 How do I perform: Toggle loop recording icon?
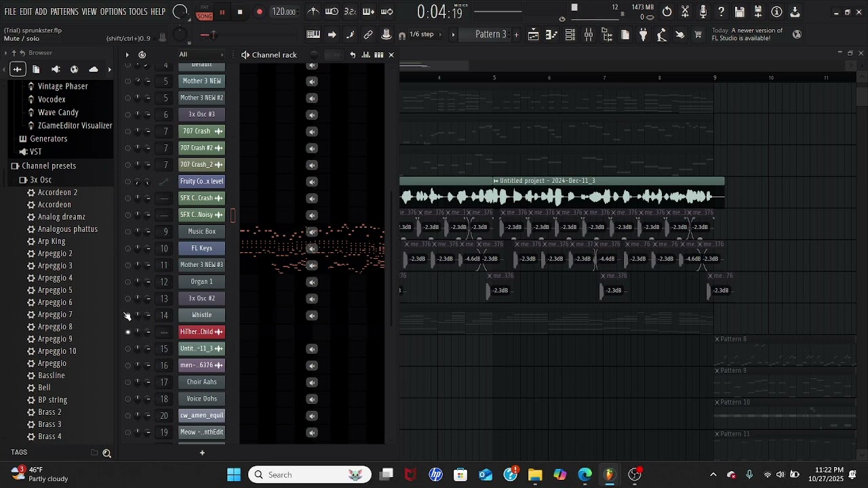[387, 12]
